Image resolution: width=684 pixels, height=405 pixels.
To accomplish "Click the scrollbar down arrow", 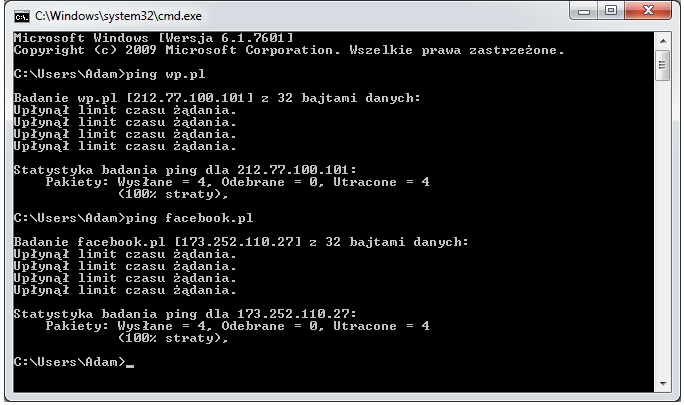I will (x=663, y=384).
